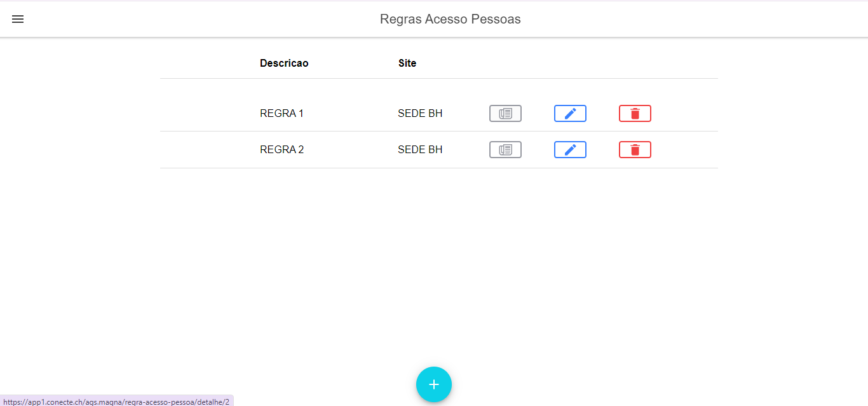Remove REGRA 2 with the red trash button

[x=635, y=150]
